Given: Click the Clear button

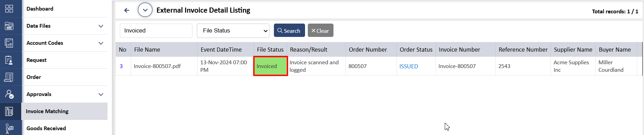Looking at the screenshot, I should click(x=320, y=30).
